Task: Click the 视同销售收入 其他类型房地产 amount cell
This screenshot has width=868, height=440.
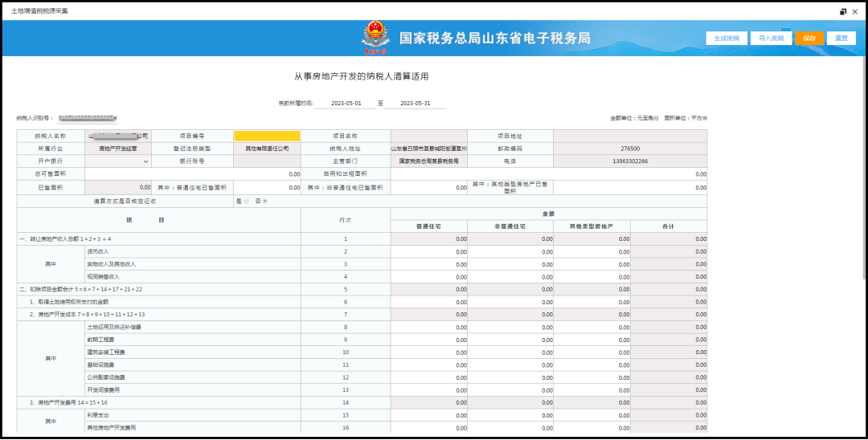Action: [592, 277]
